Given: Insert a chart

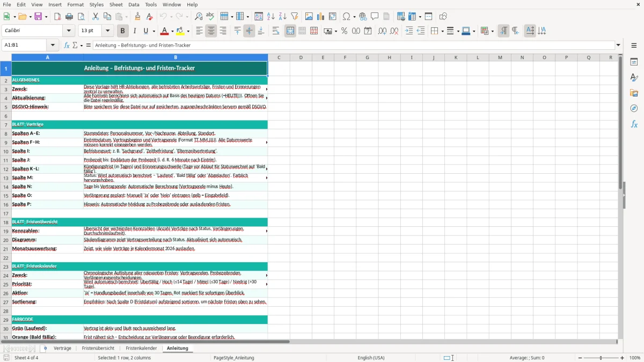Looking at the screenshot, I should 321,17.
